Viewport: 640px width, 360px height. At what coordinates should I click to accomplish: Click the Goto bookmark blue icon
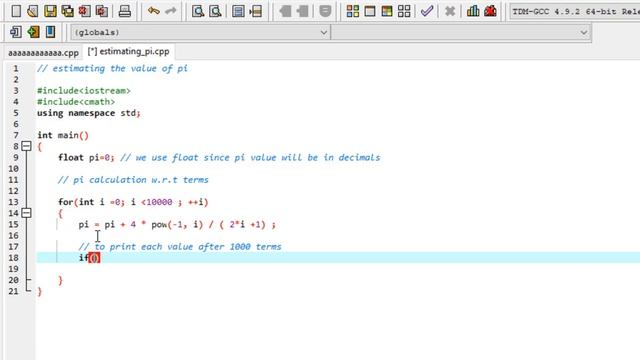[x=50, y=32]
